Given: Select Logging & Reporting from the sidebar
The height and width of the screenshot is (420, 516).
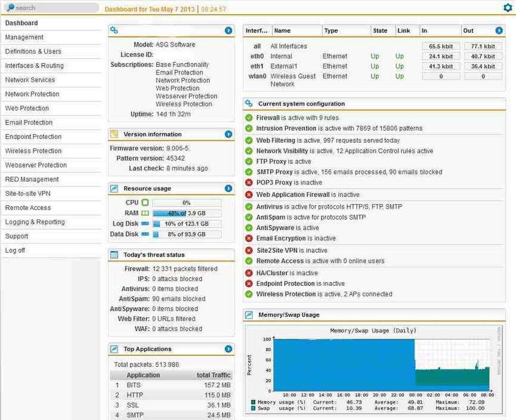Looking at the screenshot, I should (35, 222).
